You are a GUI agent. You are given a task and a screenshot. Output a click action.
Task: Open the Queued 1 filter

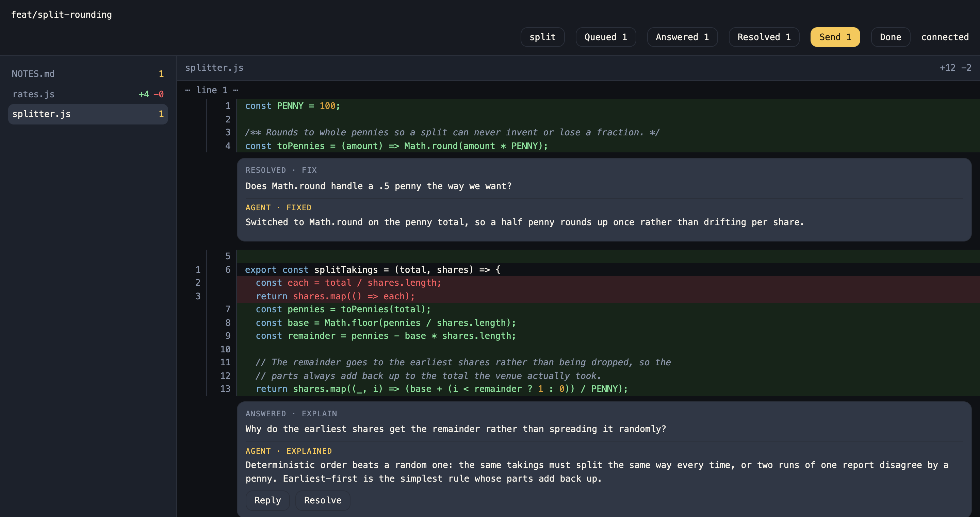pos(606,37)
